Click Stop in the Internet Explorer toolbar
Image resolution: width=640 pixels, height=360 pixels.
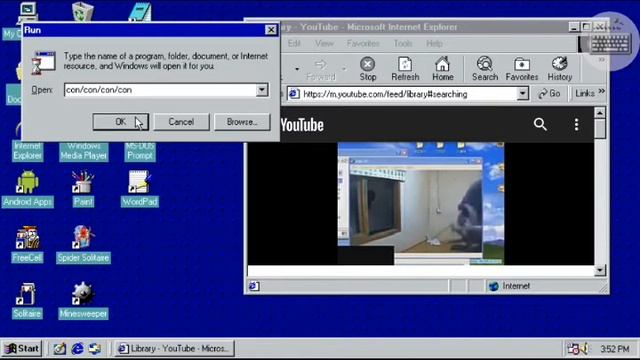click(367, 69)
